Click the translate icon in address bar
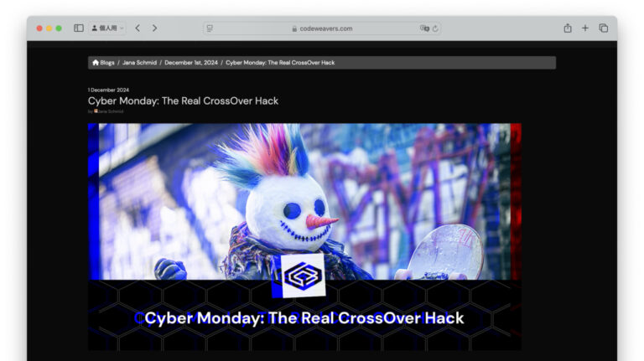 (424, 28)
